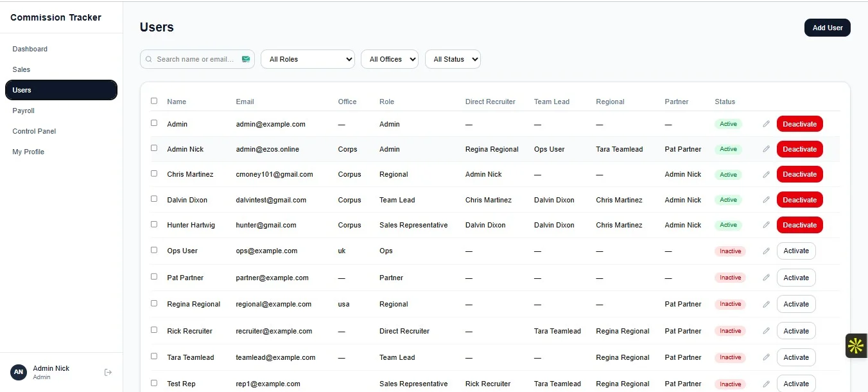The height and width of the screenshot is (392, 868).
Task: Click the Team Lead column header
Action: pos(551,102)
